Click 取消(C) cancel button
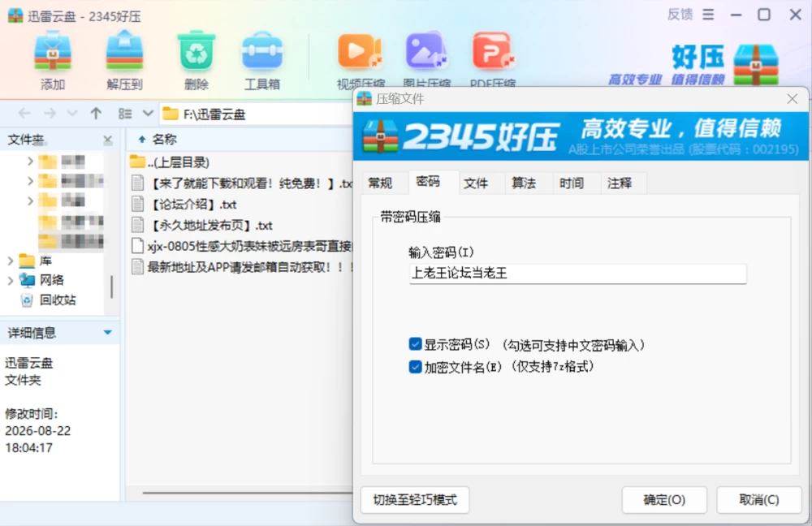 coord(758,499)
